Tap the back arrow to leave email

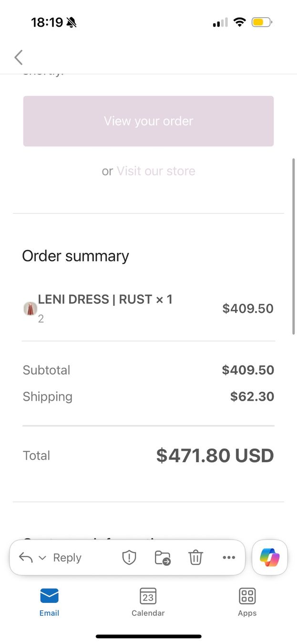19,58
